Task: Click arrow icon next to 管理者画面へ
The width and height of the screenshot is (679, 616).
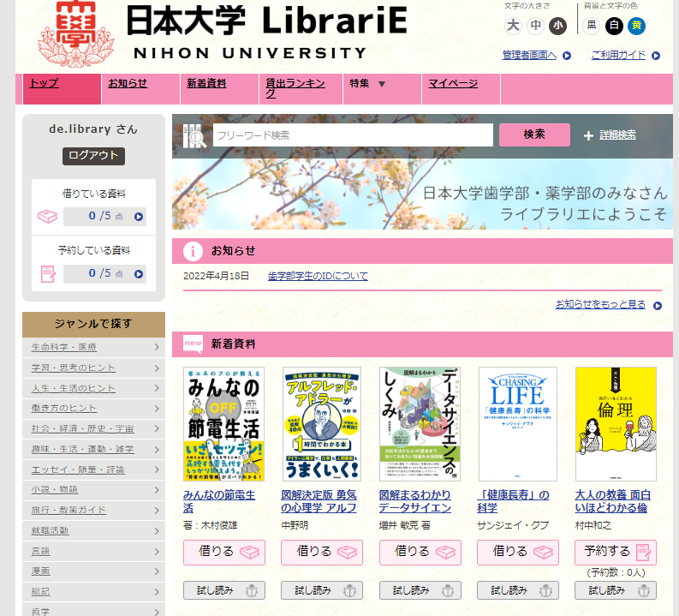Action: 567,56
